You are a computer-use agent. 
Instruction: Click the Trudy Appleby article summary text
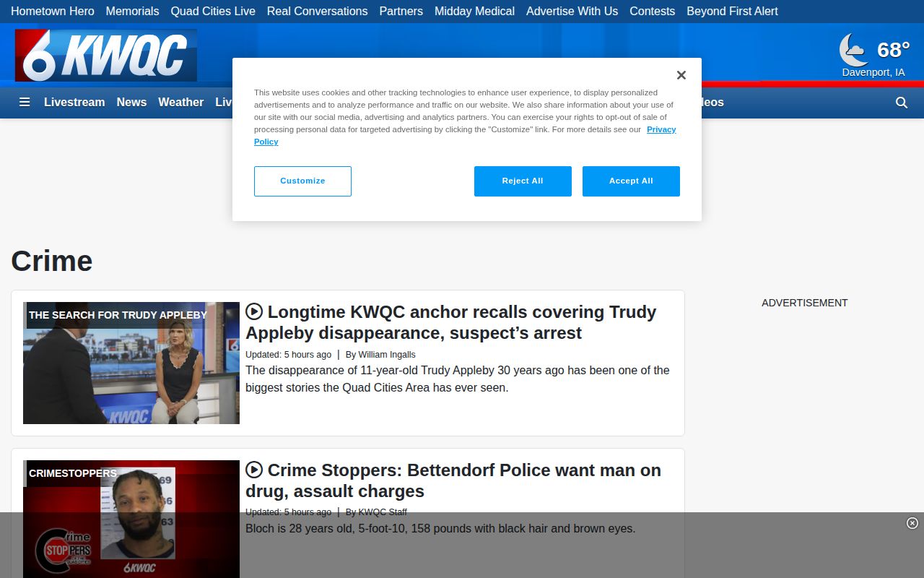tap(458, 379)
